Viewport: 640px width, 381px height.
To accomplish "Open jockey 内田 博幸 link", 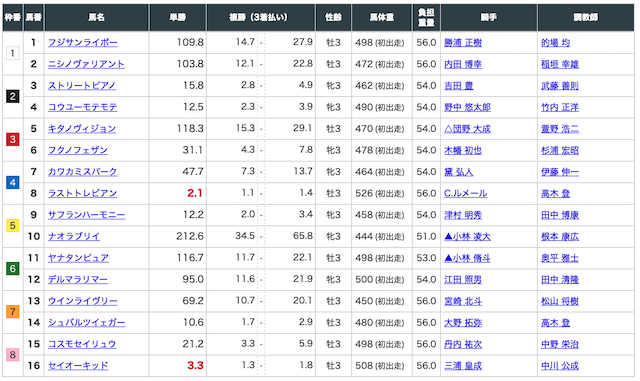I will click(463, 64).
